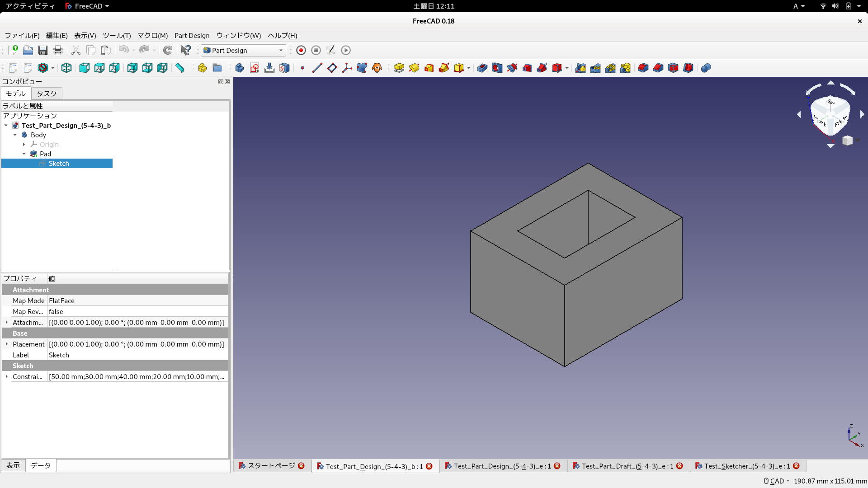Expand the Origin tree node

[x=24, y=145]
